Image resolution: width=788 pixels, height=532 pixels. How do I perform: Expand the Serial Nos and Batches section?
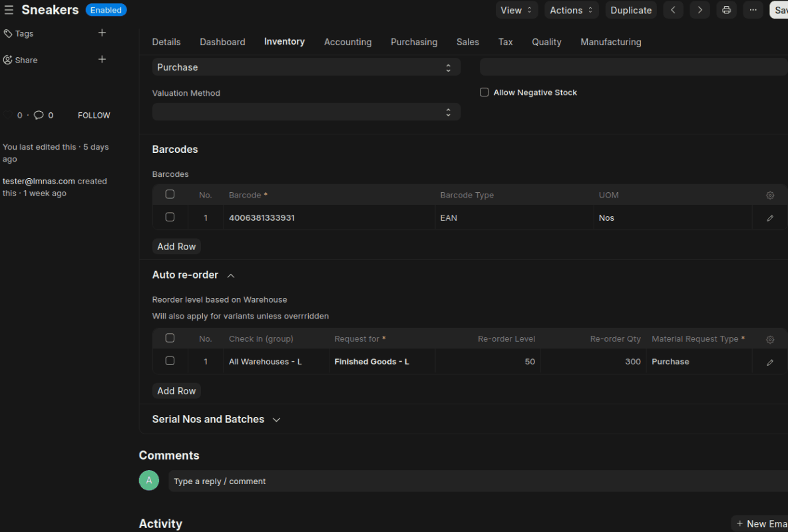point(216,419)
